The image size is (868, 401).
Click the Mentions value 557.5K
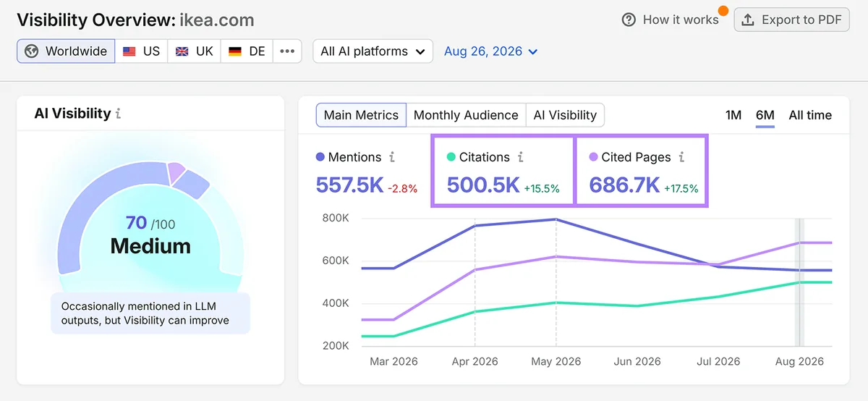coord(349,185)
